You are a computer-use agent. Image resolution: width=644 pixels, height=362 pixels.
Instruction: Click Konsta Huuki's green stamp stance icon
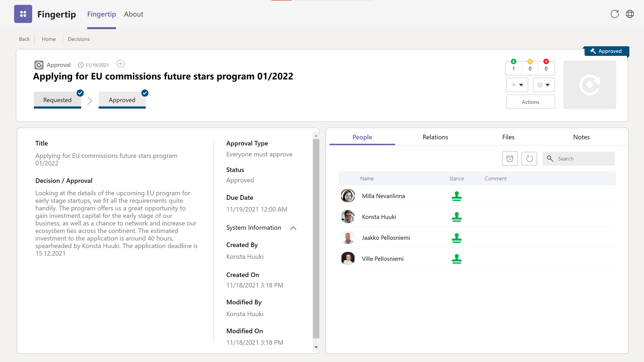pyautogui.click(x=457, y=217)
